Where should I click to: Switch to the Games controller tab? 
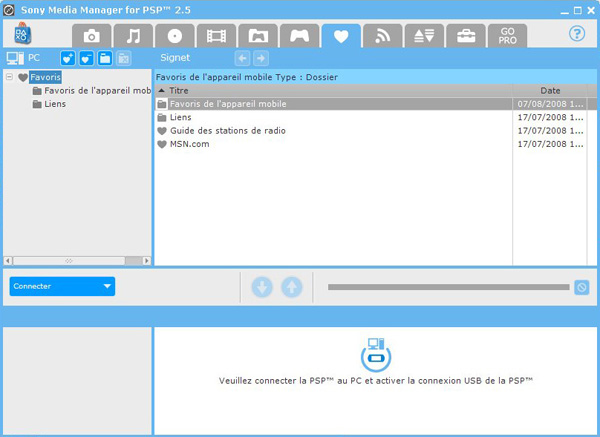[x=299, y=36]
